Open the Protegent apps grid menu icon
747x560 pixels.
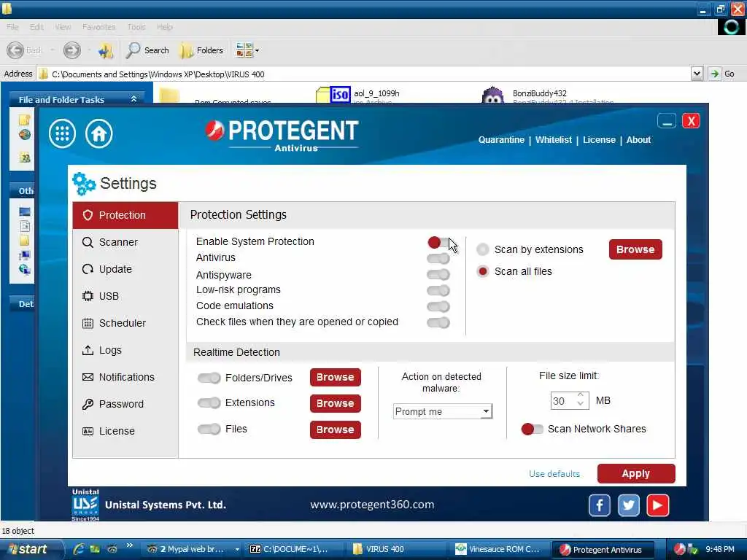[x=63, y=134]
